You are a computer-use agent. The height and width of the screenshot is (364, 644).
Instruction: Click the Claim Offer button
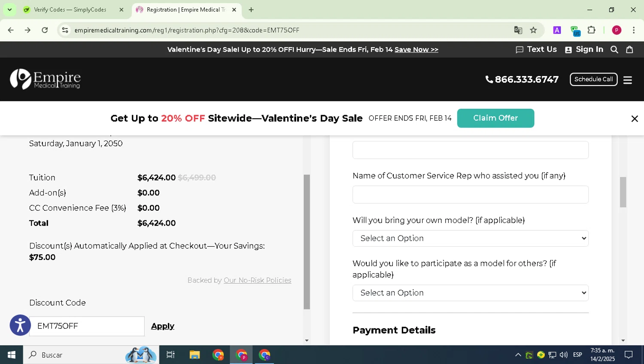[495, 118]
